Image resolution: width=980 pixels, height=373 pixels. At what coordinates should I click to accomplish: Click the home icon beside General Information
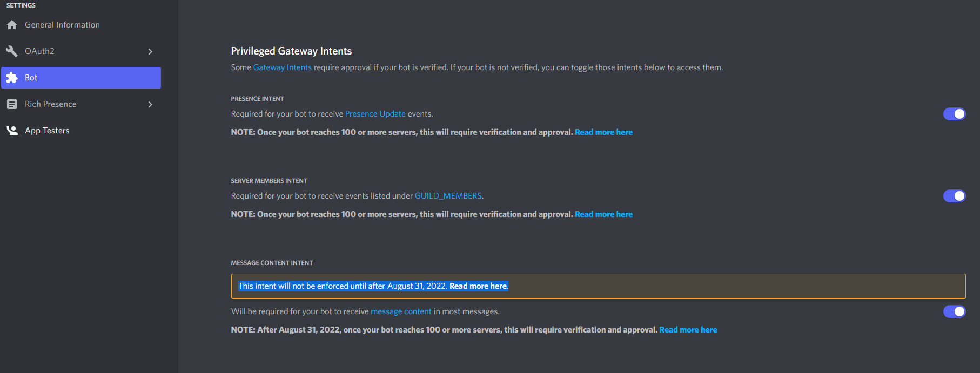tap(12, 25)
